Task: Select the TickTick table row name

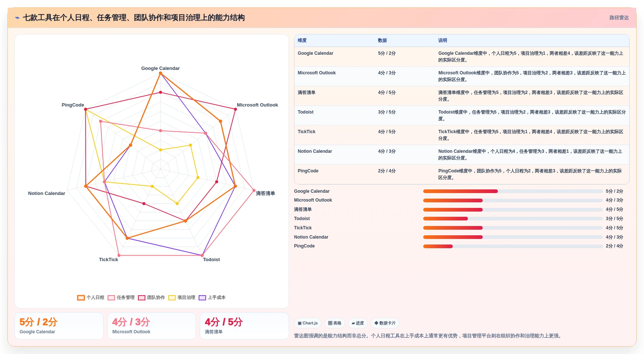Action: tap(307, 132)
